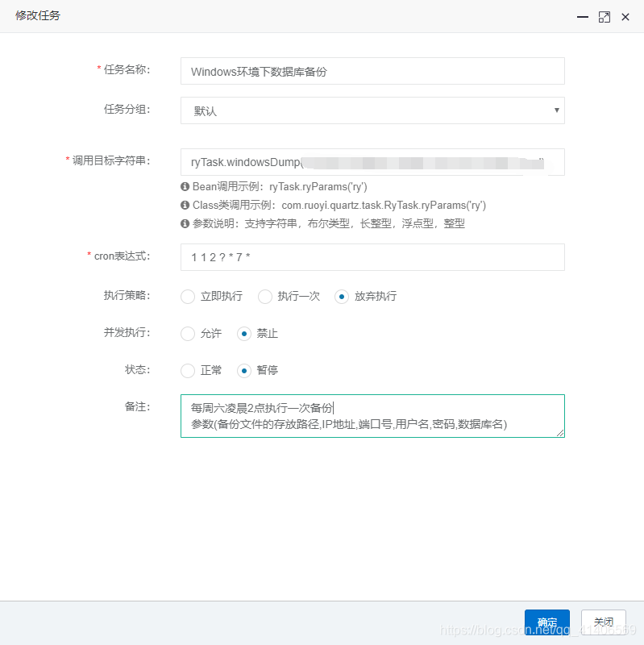Click the 修改任务 dialog title

(38, 15)
